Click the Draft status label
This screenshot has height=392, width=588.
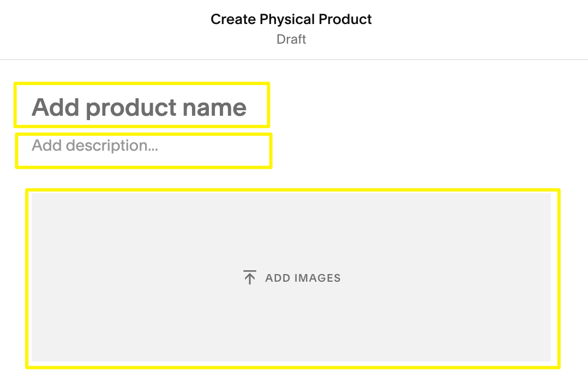tap(291, 39)
